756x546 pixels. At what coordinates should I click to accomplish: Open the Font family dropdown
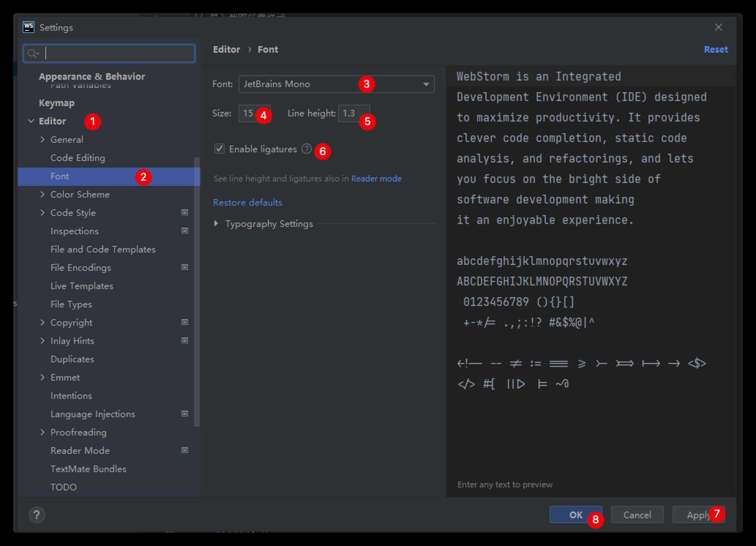tap(336, 84)
